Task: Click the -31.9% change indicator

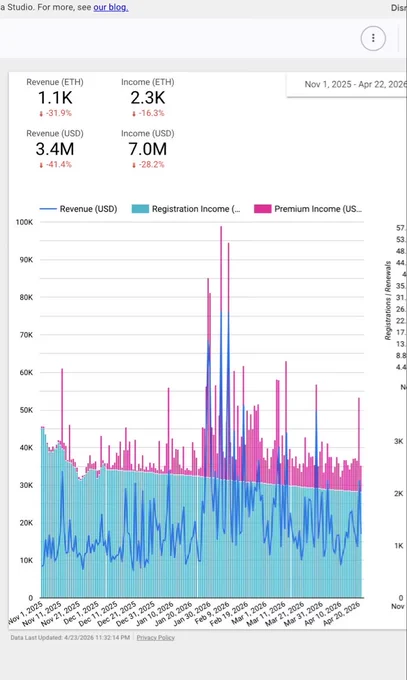Action: 55,113
